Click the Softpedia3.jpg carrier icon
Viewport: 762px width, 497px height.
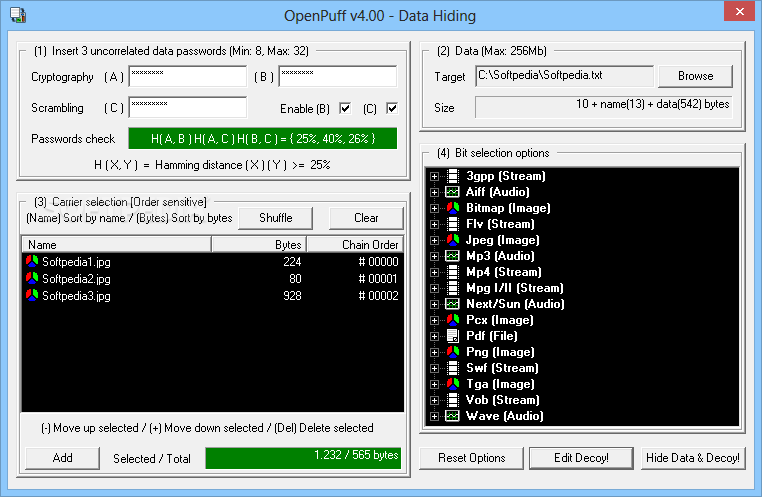coord(32,295)
